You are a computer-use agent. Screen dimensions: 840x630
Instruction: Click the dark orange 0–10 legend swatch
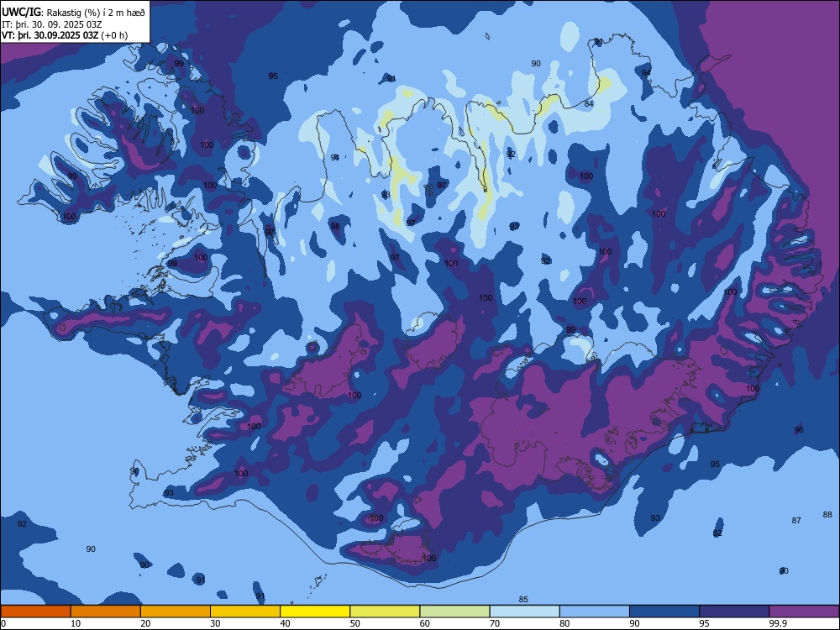pyautogui.click(x=35, y=612)
